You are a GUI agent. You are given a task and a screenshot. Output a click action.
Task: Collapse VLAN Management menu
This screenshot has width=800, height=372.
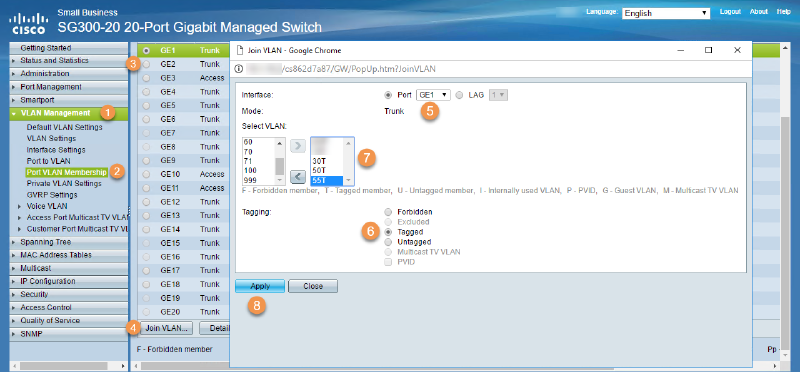coord(55,113)
